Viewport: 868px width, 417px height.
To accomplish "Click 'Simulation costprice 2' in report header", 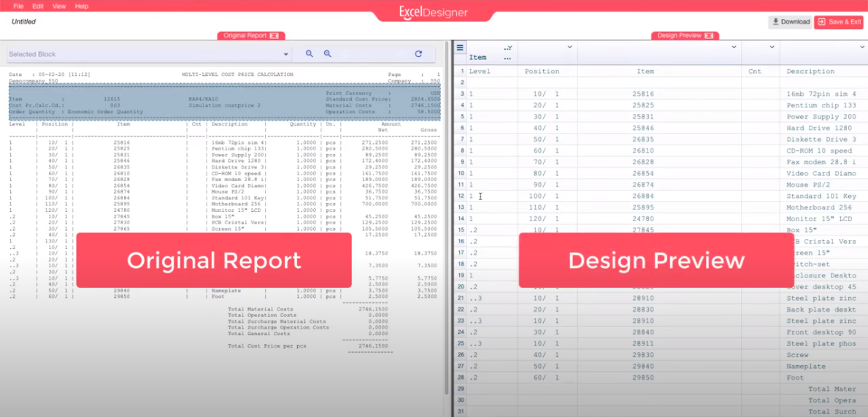I will pyautogui.click(x=224, y=105).
